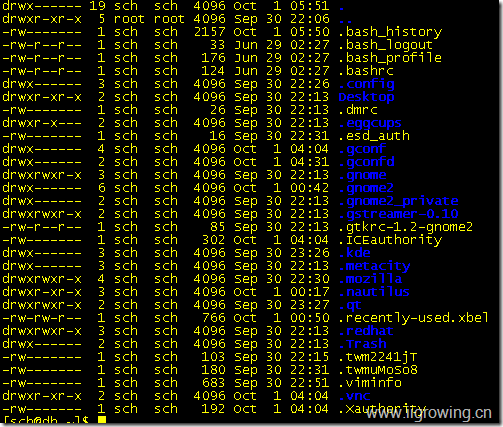Select the .gnome directory name
This screenshot has width=503, height=427.
click(x=362, y=175)
